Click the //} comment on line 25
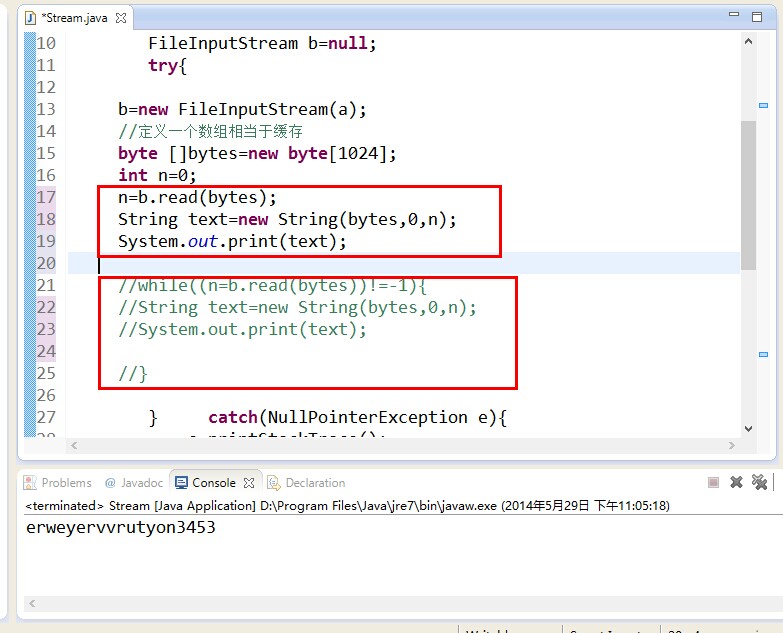 tap(132, 373)
